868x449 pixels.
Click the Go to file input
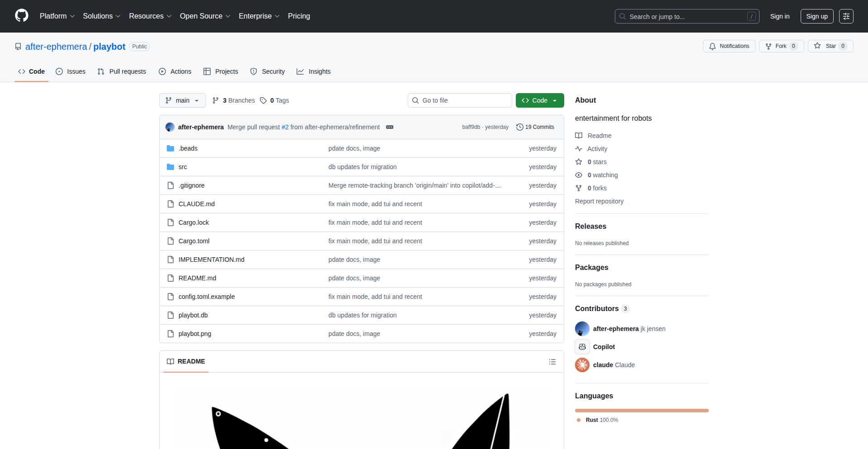460,100
